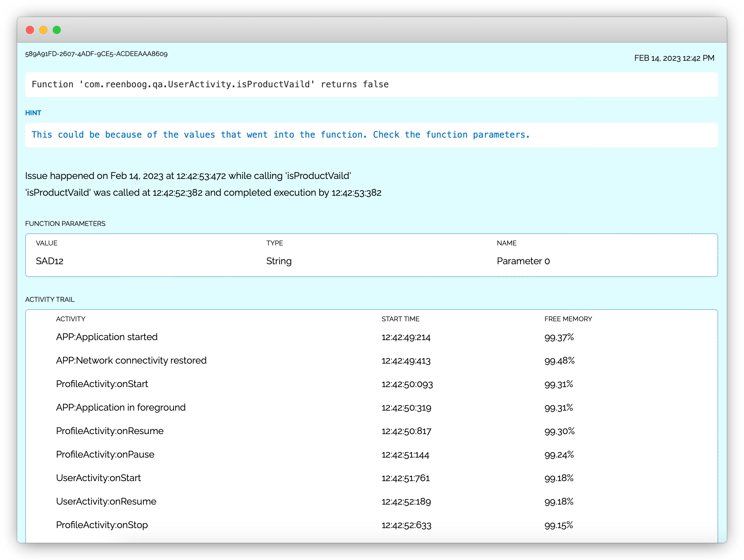Click the FEB 14, 2023 12:42 PM timestamp
The width and height of the screenshot is (744, 560).
coord(674,58)
